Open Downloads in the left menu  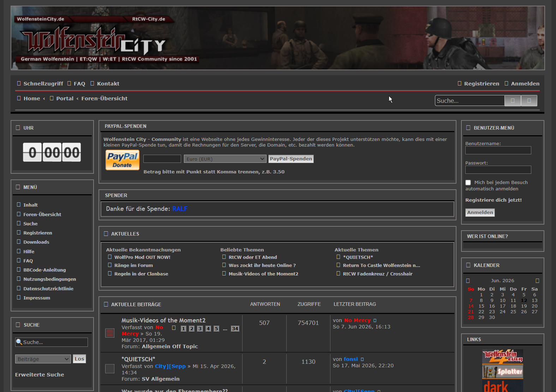pos(36,242)
